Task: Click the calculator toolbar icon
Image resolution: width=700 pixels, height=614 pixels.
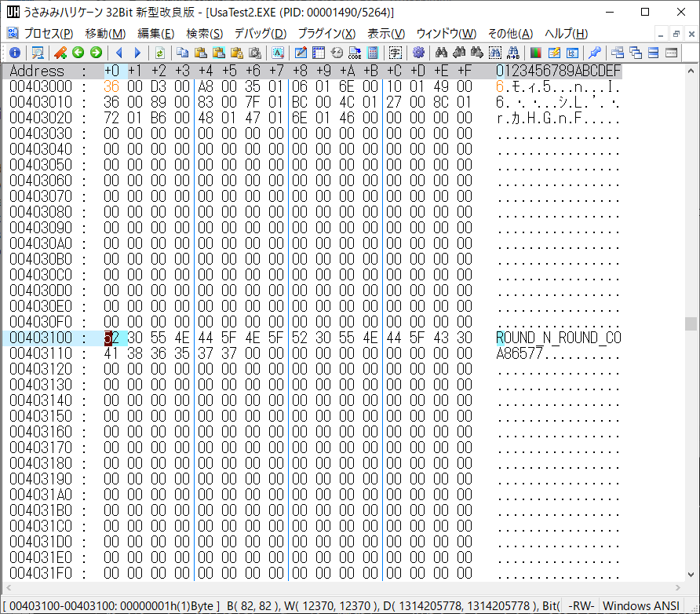Action: (373, 53)
